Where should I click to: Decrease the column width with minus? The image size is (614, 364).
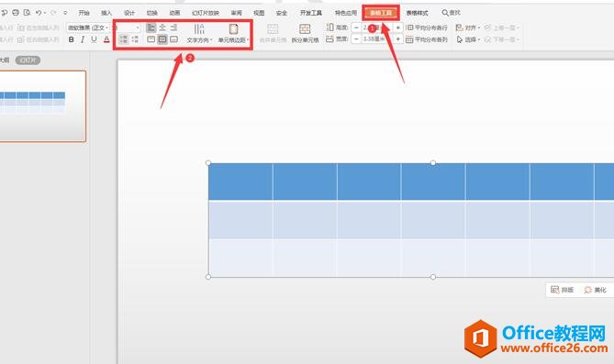pyautogui.click(x=356, y=39)
